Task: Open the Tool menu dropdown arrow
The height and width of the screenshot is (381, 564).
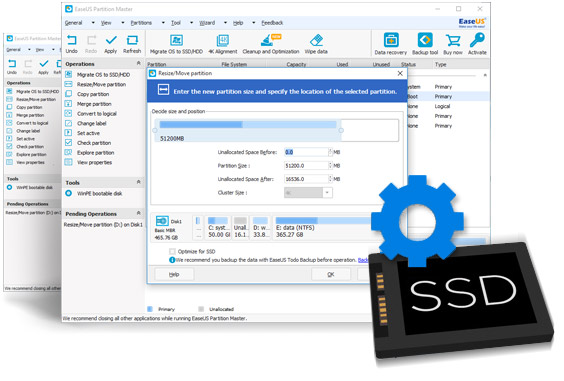Action: click(191, 23)
